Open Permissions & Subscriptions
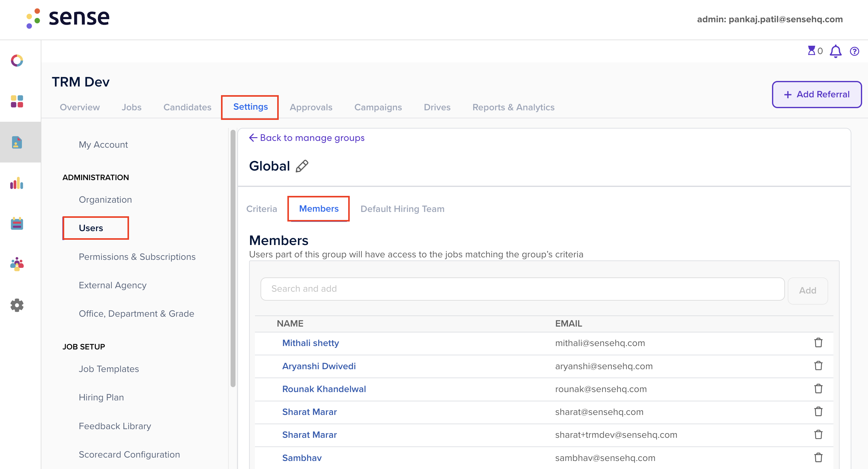The image size is (868, 469). (x=137, y=256)
